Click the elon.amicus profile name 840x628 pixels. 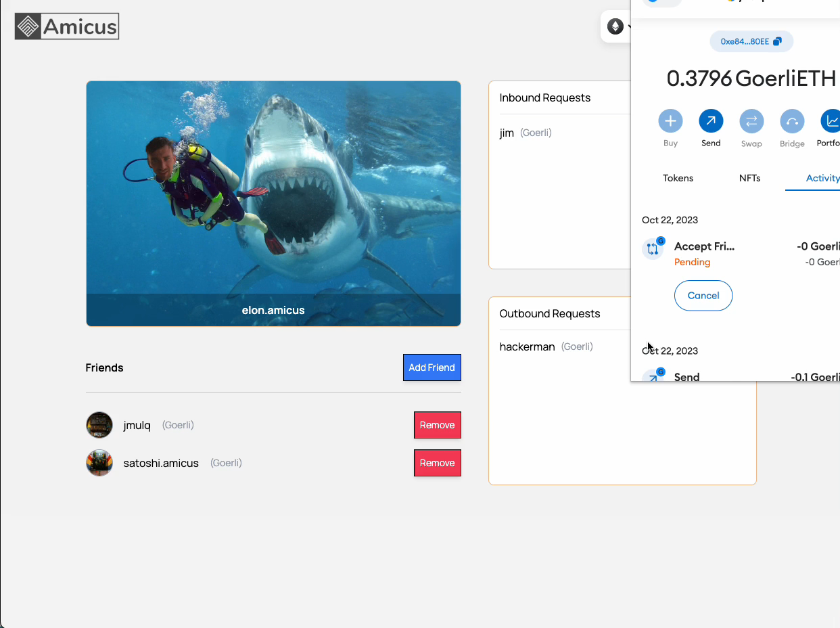(x=273, y=311)
